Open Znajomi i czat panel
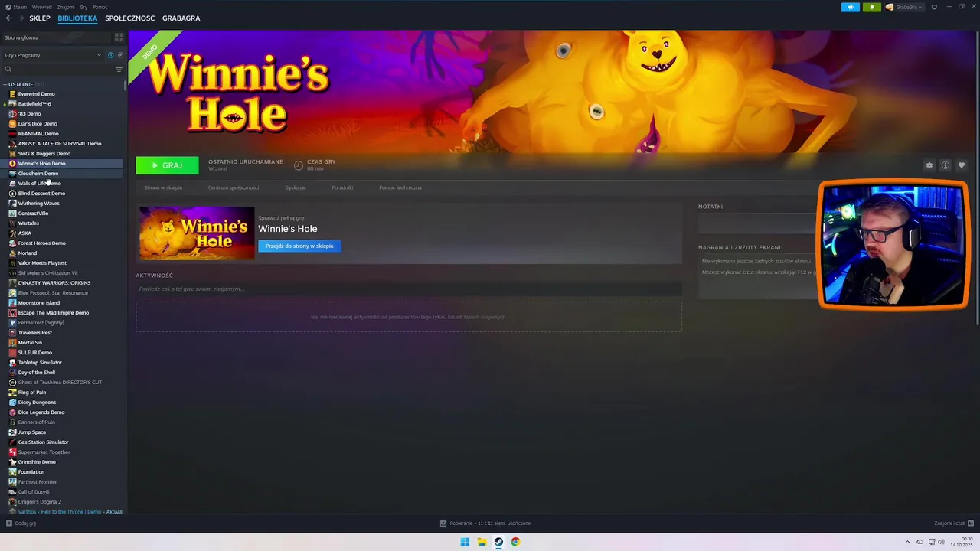This screenshot has height=551, width=980. [x=954, y=523]
